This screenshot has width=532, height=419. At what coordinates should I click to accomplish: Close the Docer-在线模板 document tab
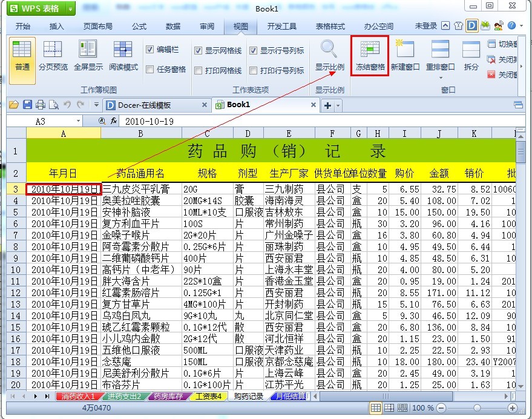[205, 105]
